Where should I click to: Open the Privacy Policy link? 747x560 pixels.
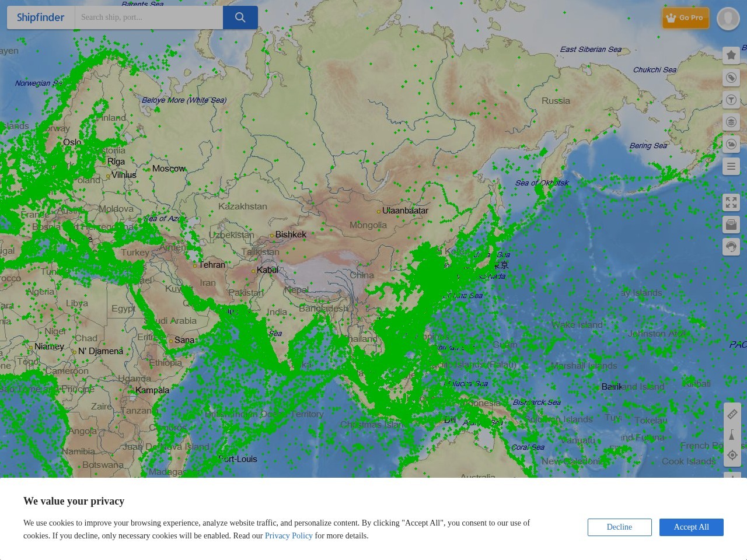[x=288, y=535]
